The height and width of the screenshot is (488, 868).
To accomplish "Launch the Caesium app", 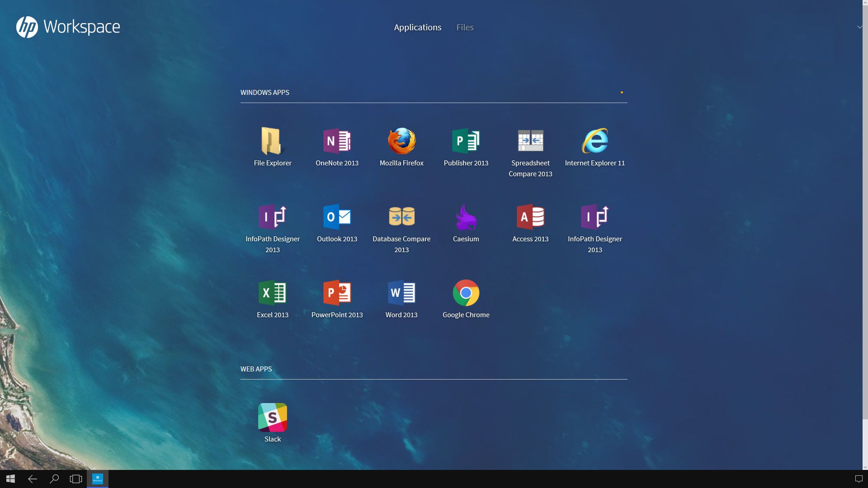I will pyautogui.click(x=466, y=223).
